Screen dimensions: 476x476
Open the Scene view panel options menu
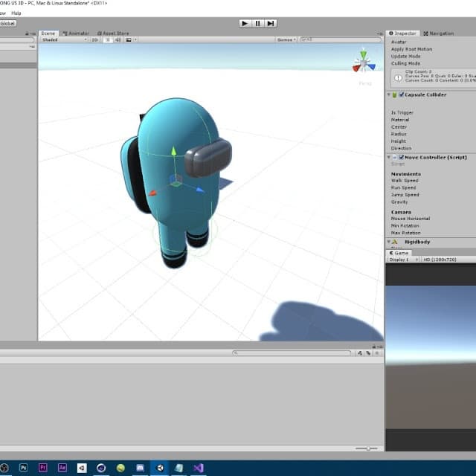(x=380, y=33)
